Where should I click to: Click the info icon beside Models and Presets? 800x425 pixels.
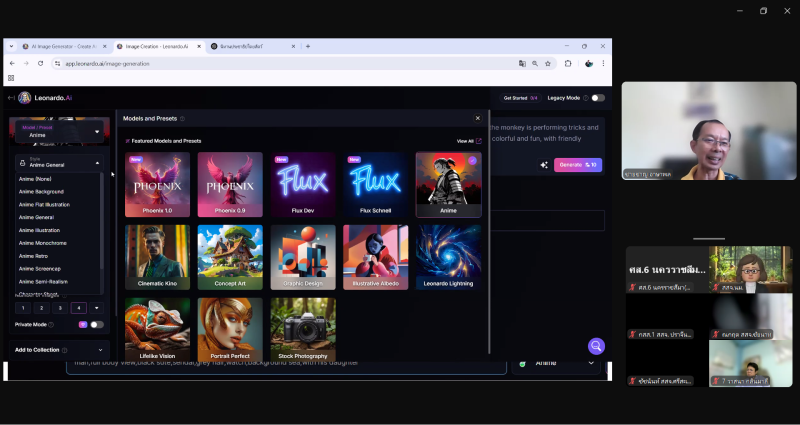click(x=182, y=119)
